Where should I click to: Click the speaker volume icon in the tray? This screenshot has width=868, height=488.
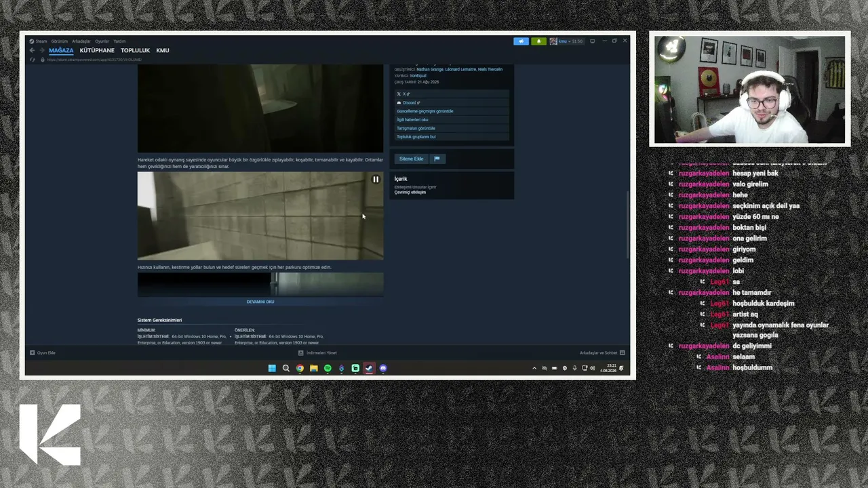593,368
